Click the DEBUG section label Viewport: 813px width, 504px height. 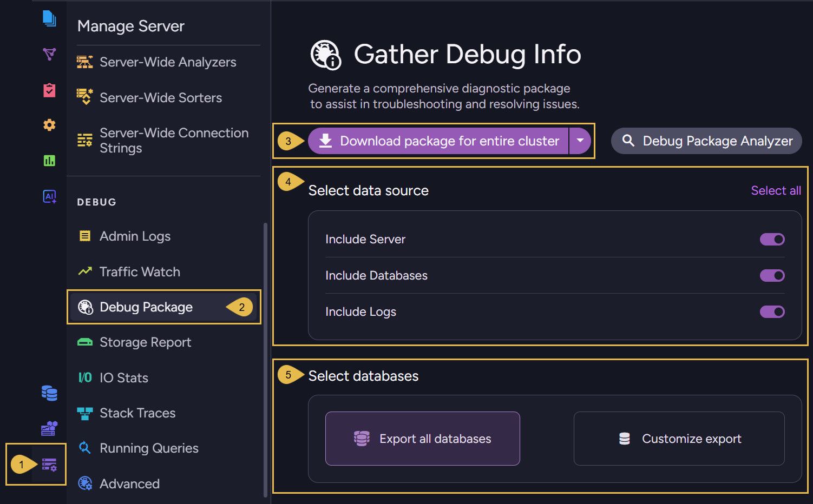point(97,202)
